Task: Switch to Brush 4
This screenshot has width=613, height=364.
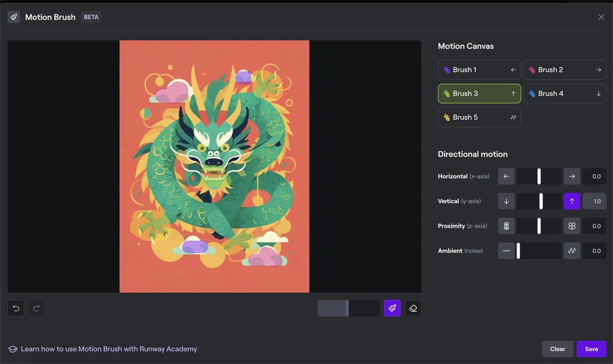Action: (564, 94)
